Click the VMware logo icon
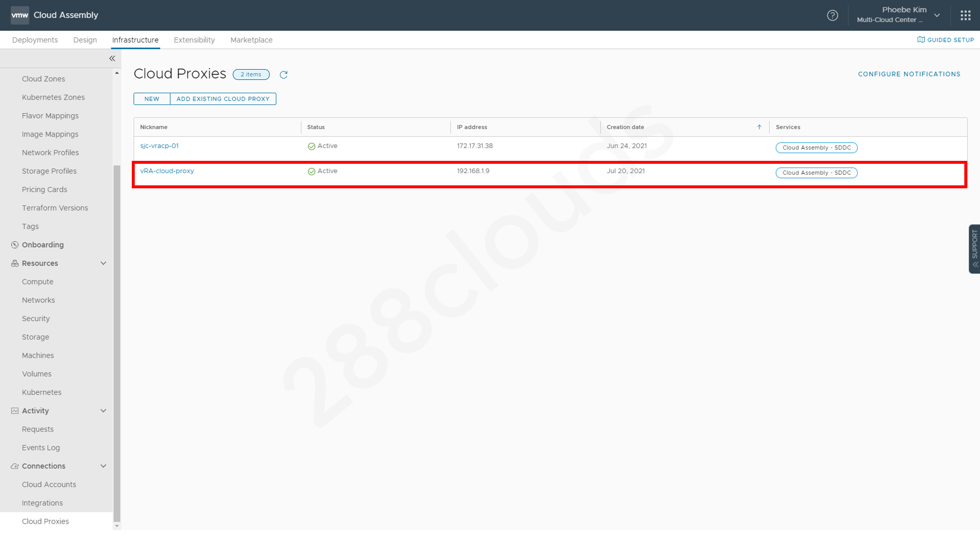 pos(20,15)
